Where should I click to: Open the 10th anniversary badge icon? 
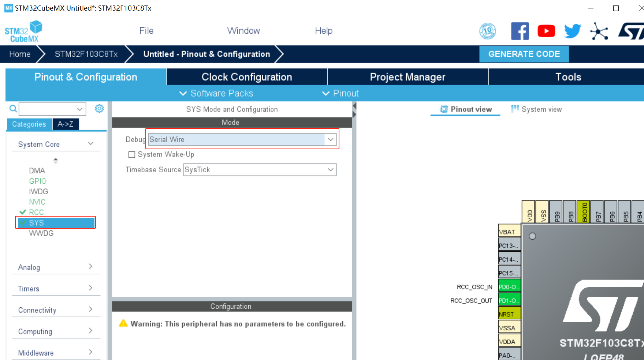click(x=488, y=31)
